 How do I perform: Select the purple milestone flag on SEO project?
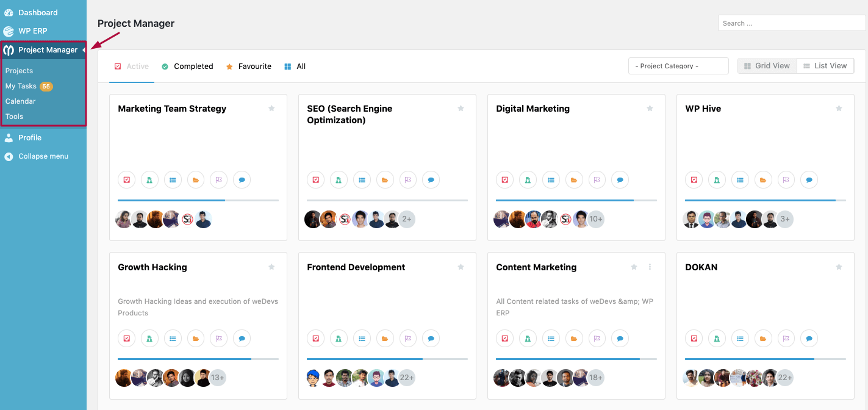click(408, 179)
